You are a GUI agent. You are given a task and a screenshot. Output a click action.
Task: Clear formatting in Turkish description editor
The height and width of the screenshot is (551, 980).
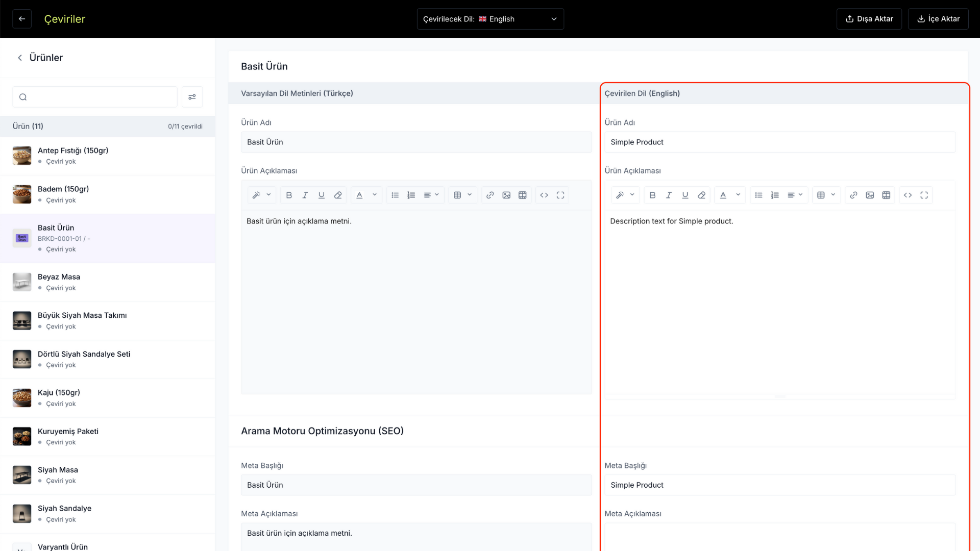pyautogui.click(x=338, y=195)
